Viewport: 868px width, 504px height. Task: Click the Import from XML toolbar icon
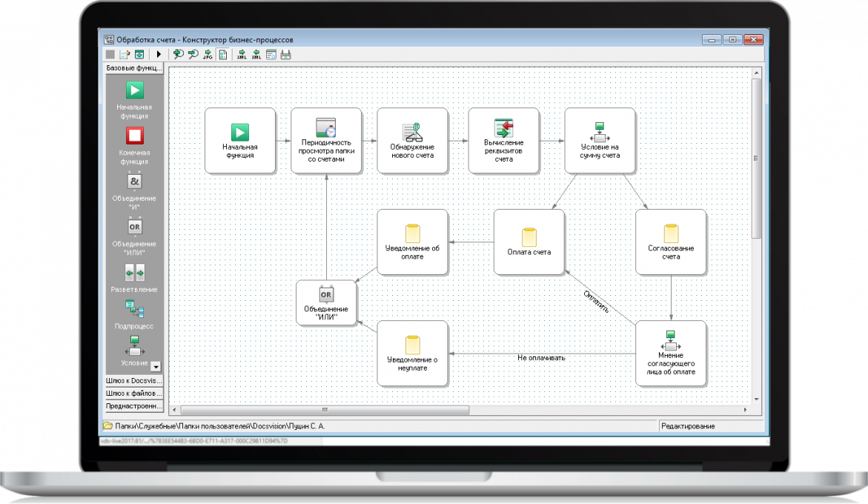point(256,54)
